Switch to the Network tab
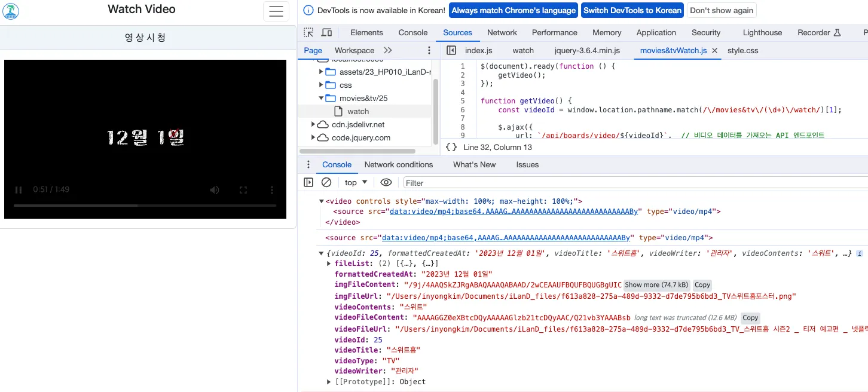The height and width of the screenshot is (392, 868). click(502, 32)
